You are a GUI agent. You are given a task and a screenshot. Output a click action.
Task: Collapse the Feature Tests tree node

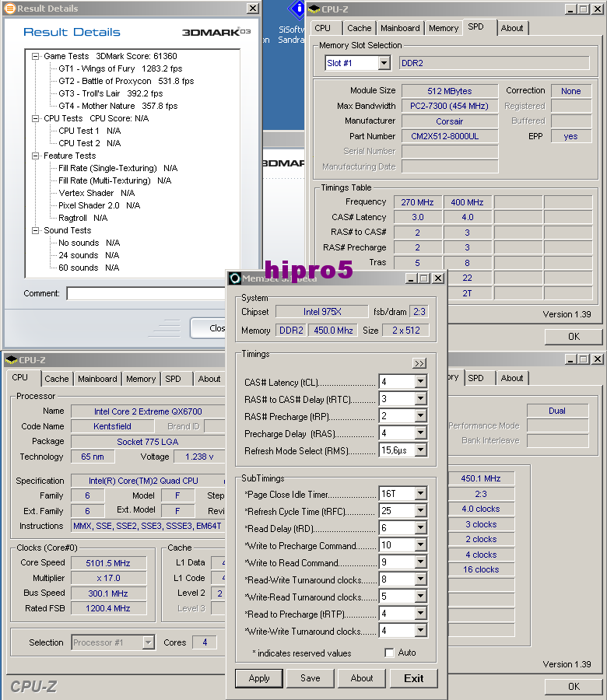[35, 156]
